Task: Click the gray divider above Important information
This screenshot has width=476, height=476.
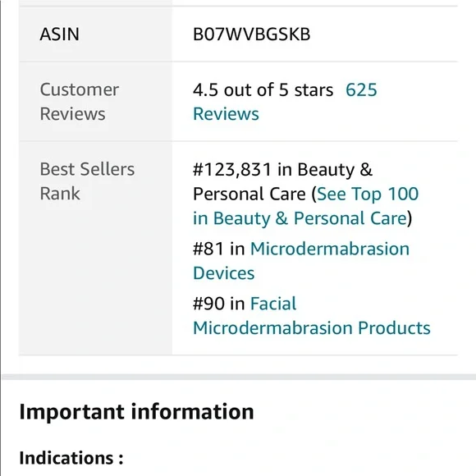Action: tap(239, 377)
